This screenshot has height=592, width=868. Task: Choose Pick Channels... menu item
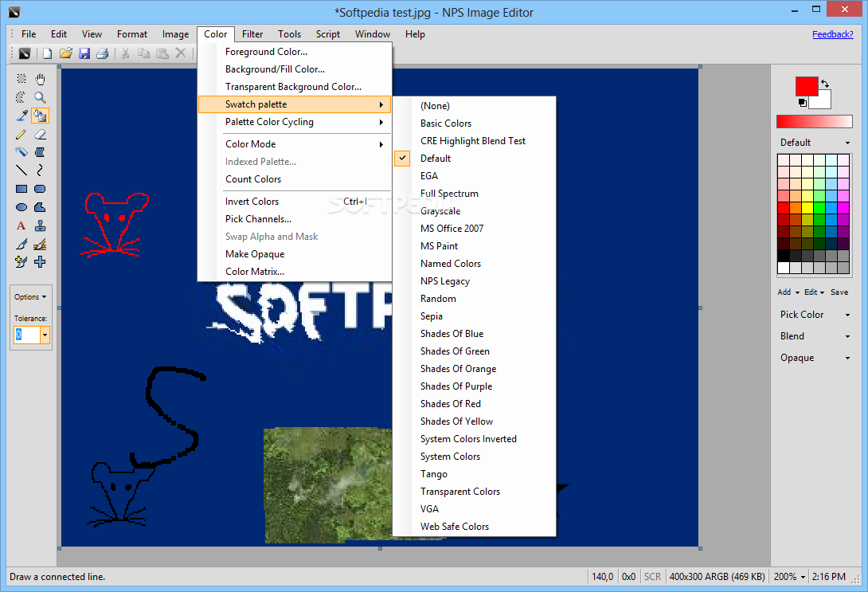[x=295, y=219]
